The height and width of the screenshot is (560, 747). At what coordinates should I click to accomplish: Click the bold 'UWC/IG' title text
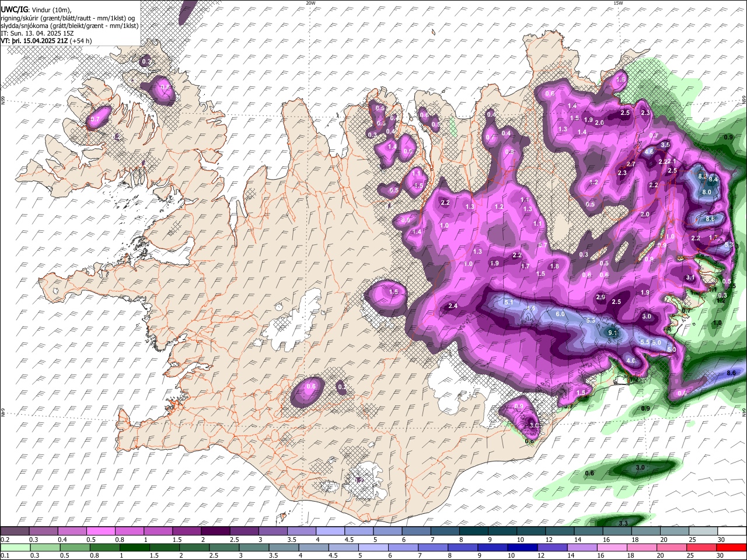pos(13,10)
